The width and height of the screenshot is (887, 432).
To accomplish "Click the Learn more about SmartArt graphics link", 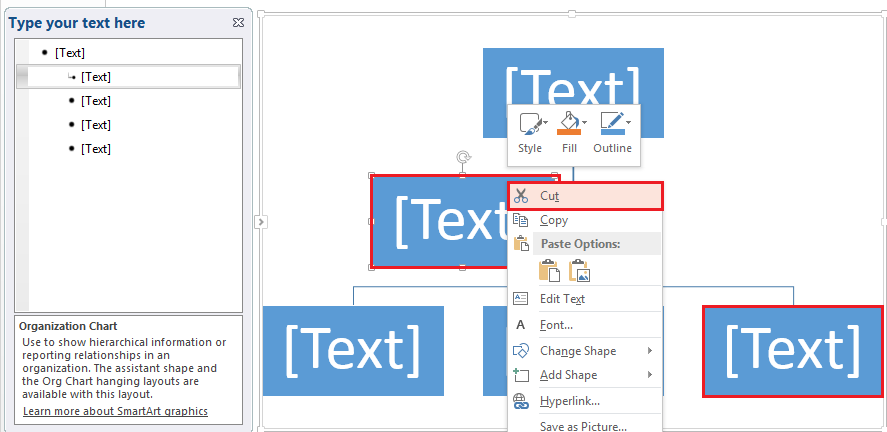I will 115,411.
